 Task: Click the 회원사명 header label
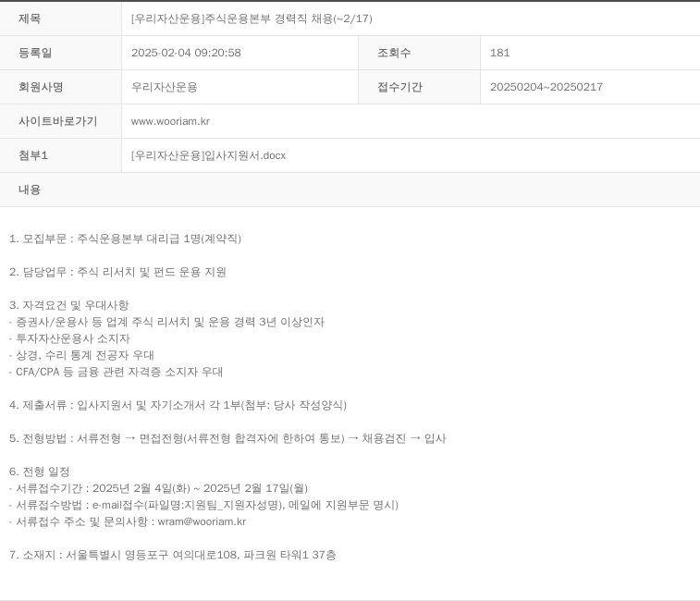point(41,87)
